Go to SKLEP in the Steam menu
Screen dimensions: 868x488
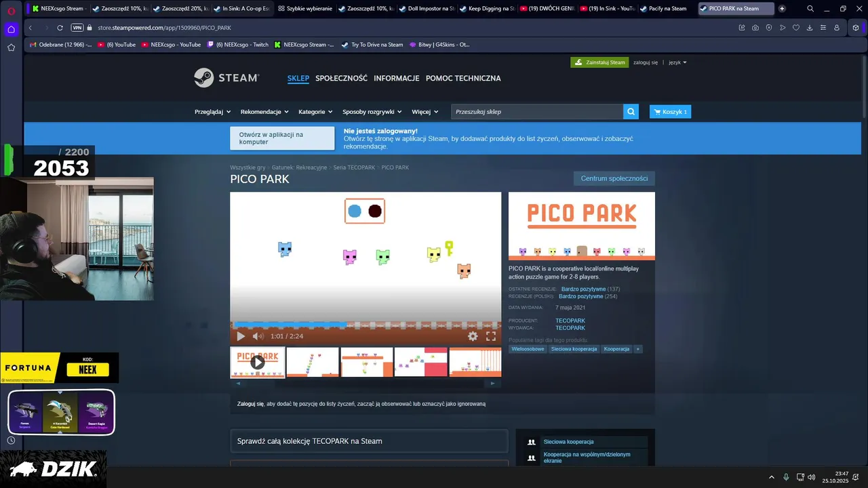298,78
